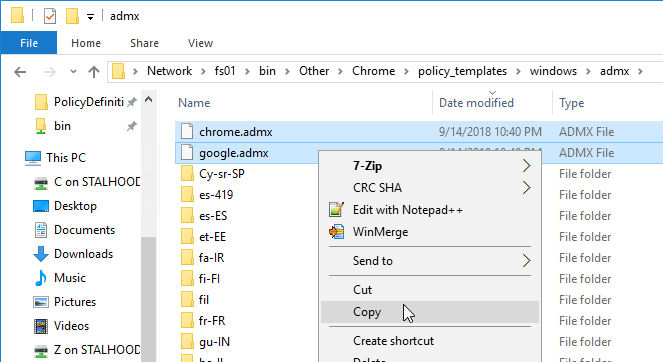Viewport: 663px width, 362px height.
Task: Select the gu-IN folder
Action: click(214, 342)
